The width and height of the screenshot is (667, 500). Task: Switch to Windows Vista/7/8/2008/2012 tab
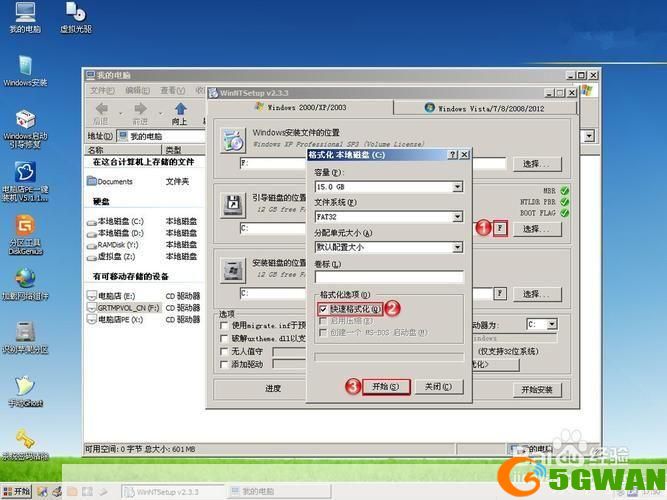485,108
